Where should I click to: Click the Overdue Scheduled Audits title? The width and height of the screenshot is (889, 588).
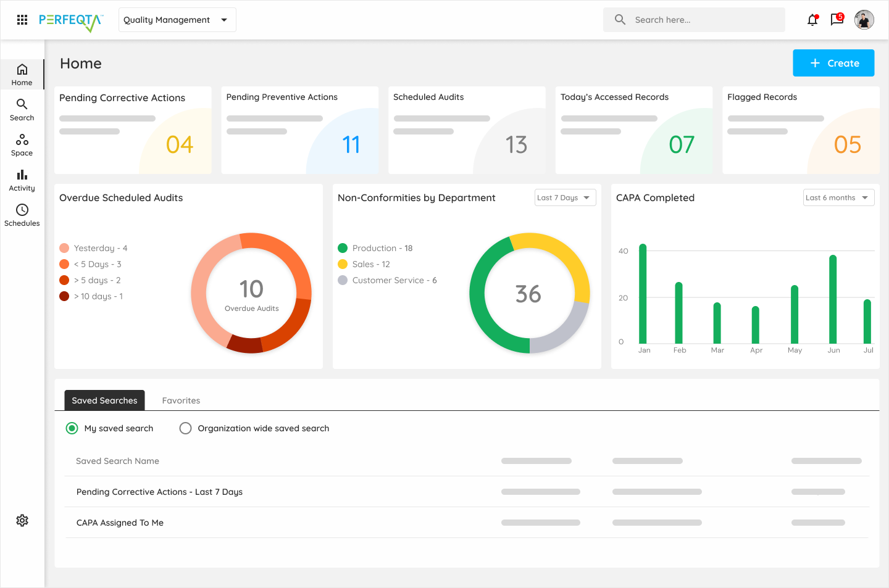click(121, 197)
